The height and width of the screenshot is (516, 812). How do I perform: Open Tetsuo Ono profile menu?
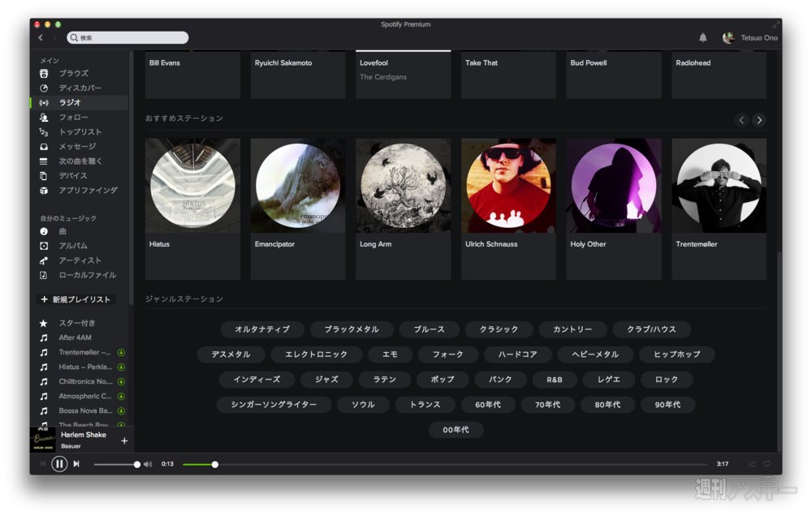click(x=749, y=38)
